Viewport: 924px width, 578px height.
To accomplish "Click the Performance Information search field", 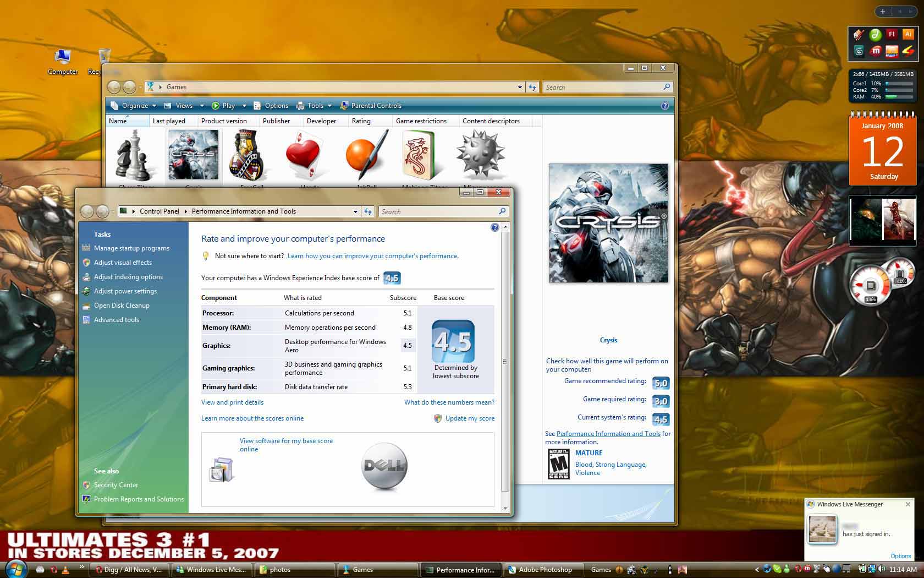I will (x=443, y=211).
